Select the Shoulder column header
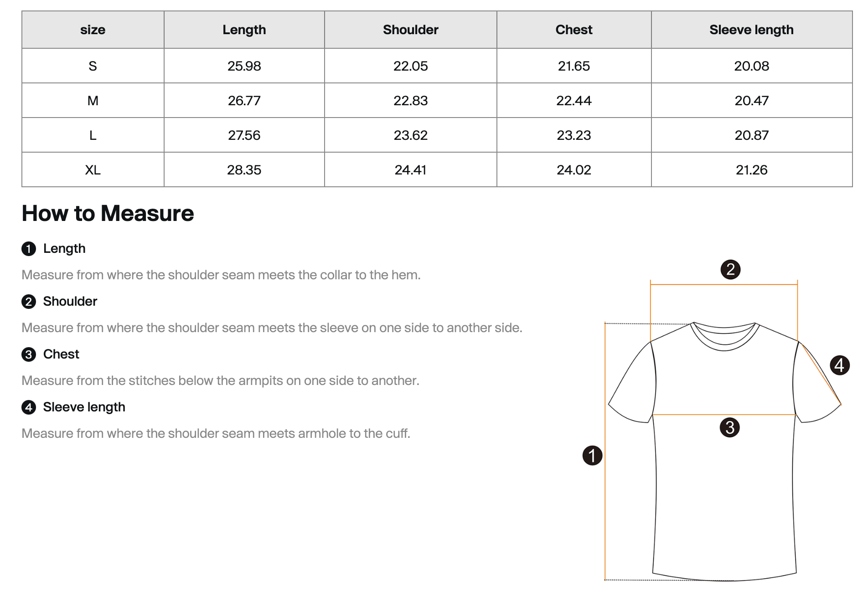The image size is (868, 595). 411,30
